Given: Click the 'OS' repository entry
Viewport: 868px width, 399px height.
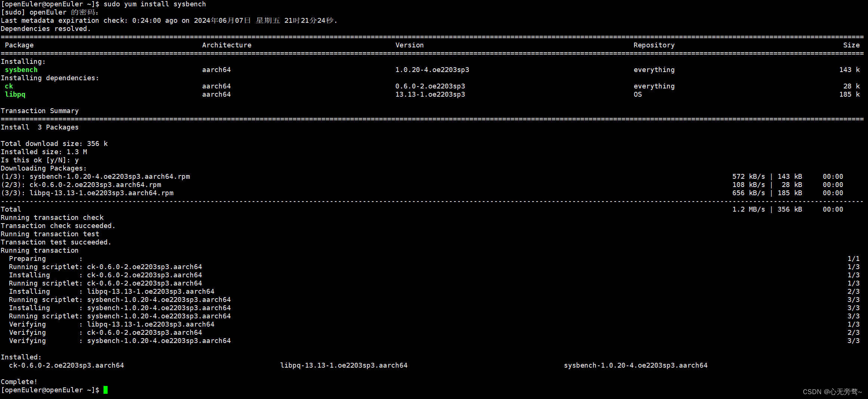Looking at the screenshot, I should pyautogui.click(x=637, y=94).
